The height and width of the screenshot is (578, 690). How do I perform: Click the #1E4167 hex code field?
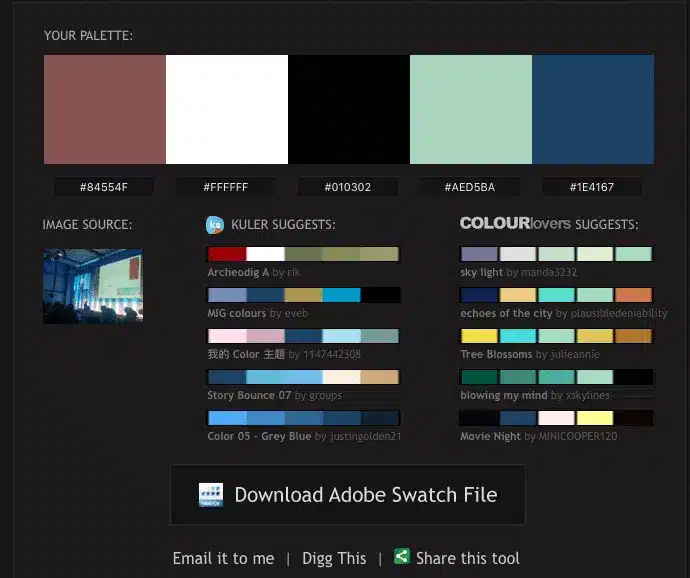[x=592, y=187]
